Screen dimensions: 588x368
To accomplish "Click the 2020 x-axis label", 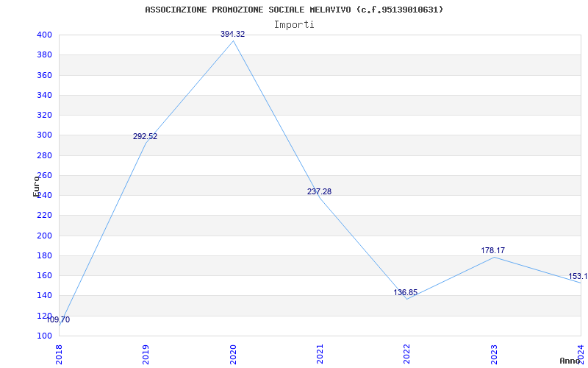I will coord(232,354).
